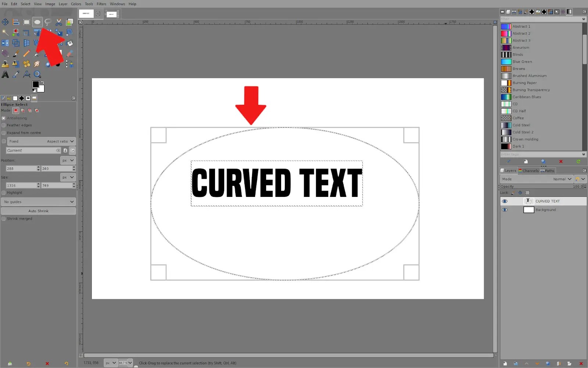588x368 pixels.
Task: Select the Pencil tool
Action: point(26,53)
